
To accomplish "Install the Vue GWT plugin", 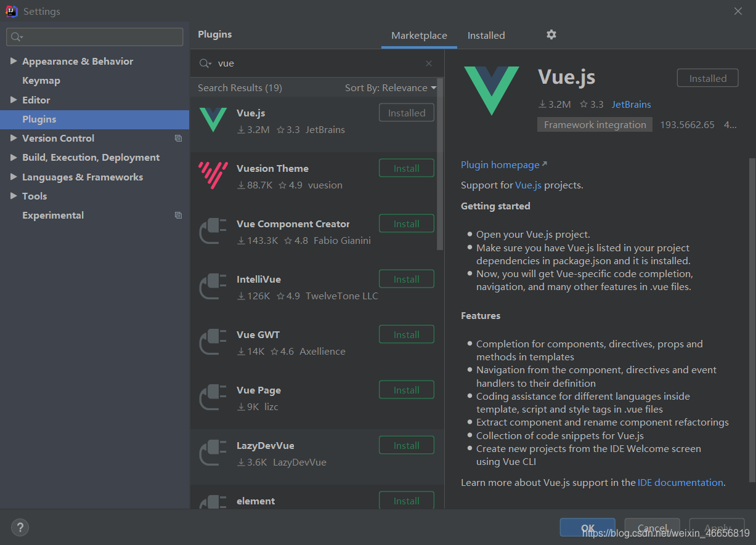I will point(407,334).
